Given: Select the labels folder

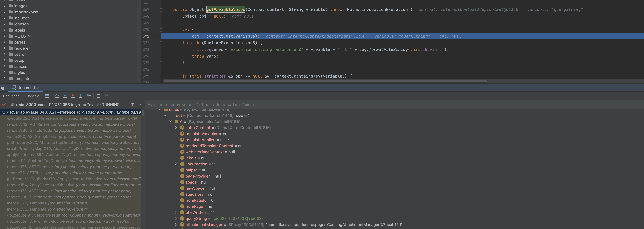Looking at the screenshot, I should [20, 30].
